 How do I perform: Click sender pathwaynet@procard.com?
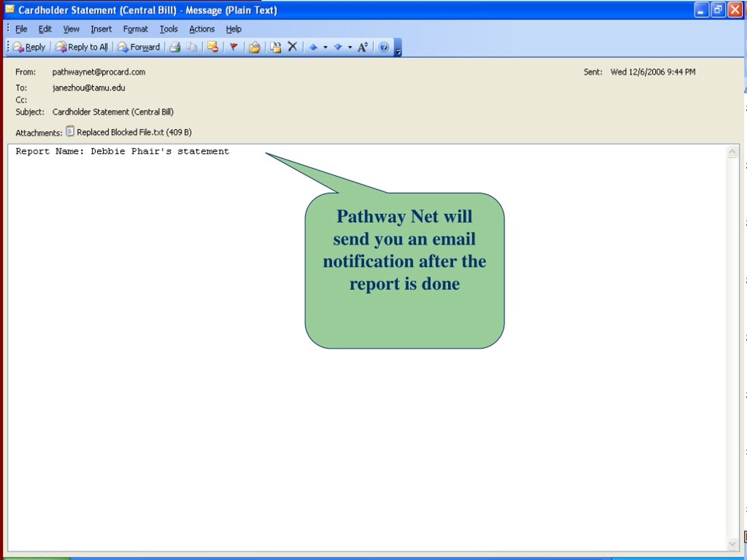(x=99, y=72)
